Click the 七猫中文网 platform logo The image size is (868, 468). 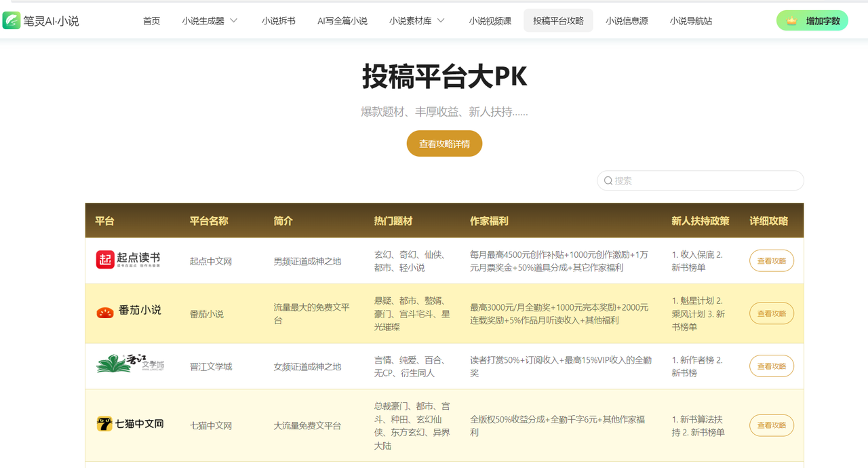tap(130, 424)
